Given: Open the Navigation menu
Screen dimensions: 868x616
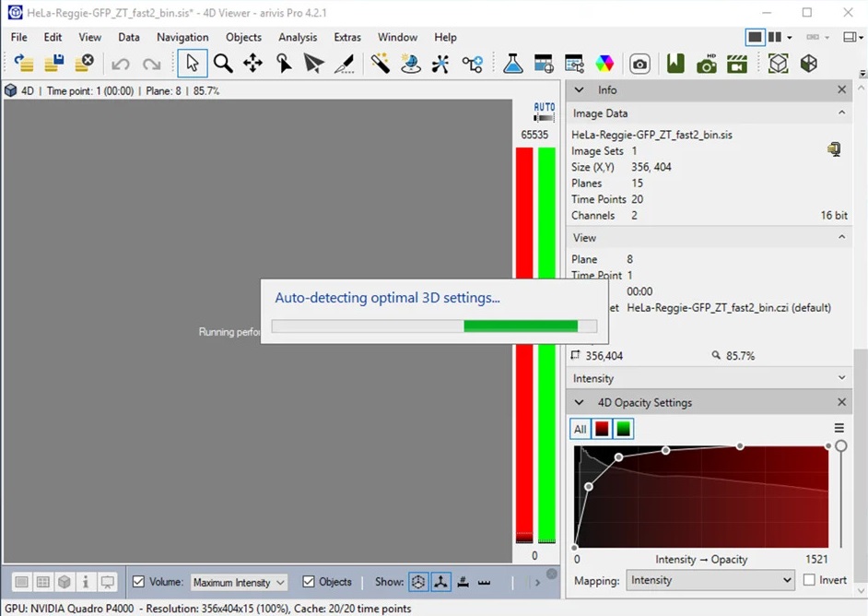Looking at the screenshot, I should pos(182,37).
